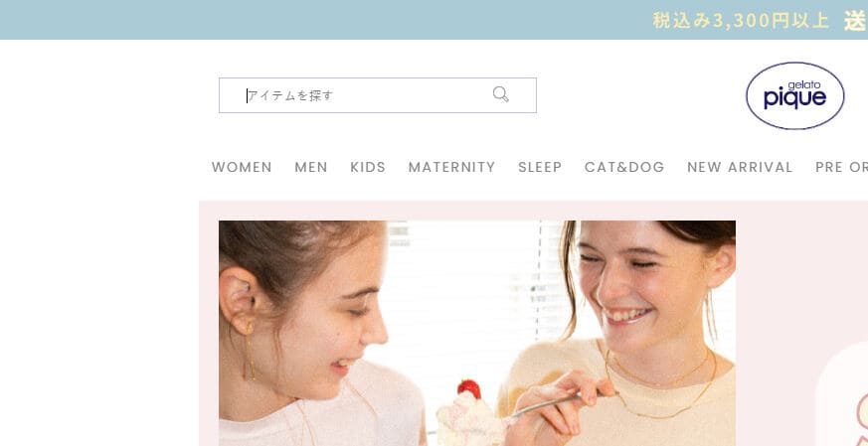Choose CAT&DOG from the navigation
Image resolution: width=868 pixels, height=446 pixels.
624,167
